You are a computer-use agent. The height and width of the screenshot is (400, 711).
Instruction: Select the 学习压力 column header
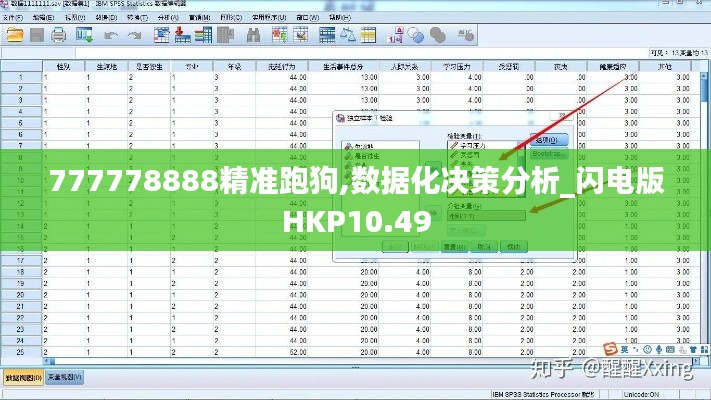tap(457, 67)
